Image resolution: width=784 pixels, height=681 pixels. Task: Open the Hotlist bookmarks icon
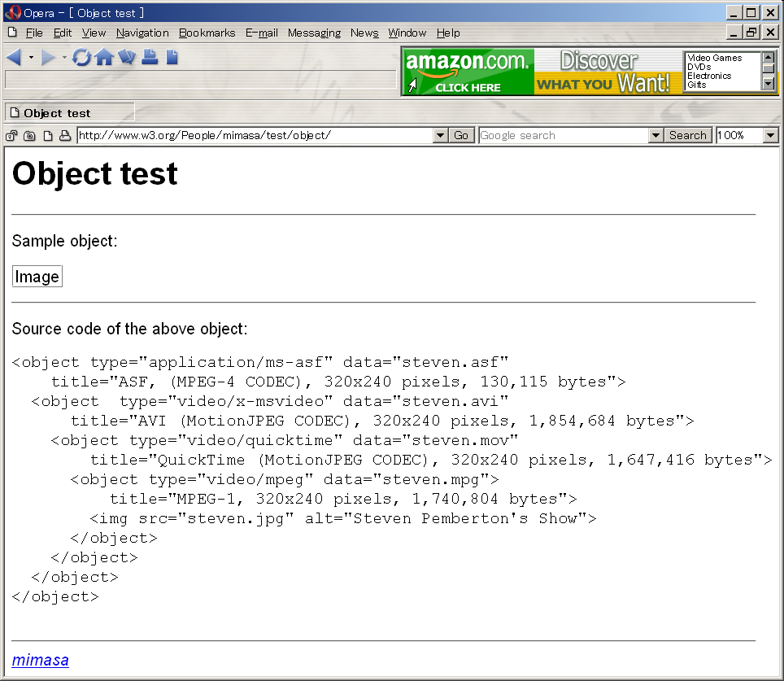click(x=127, y=57)
